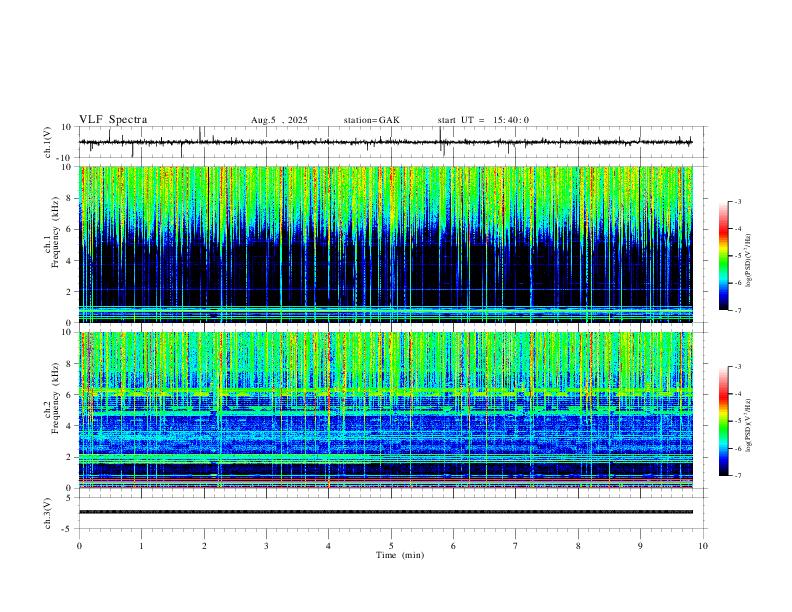Click the "-3" label on the upper color bar
The width and height of the screenshot is (792, 612).
pyautogui.click(x=737, y=201)
